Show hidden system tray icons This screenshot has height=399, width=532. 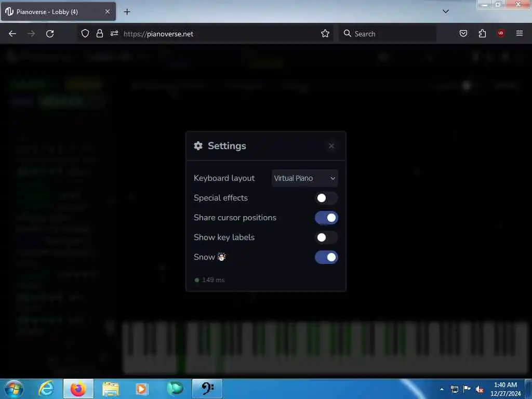coord(442,389)
